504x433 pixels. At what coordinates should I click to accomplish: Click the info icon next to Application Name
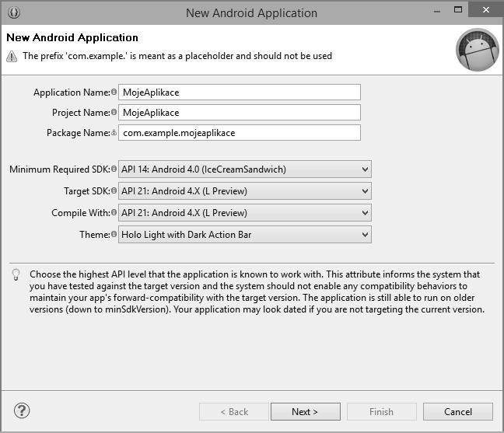click(x=114, y=93)
